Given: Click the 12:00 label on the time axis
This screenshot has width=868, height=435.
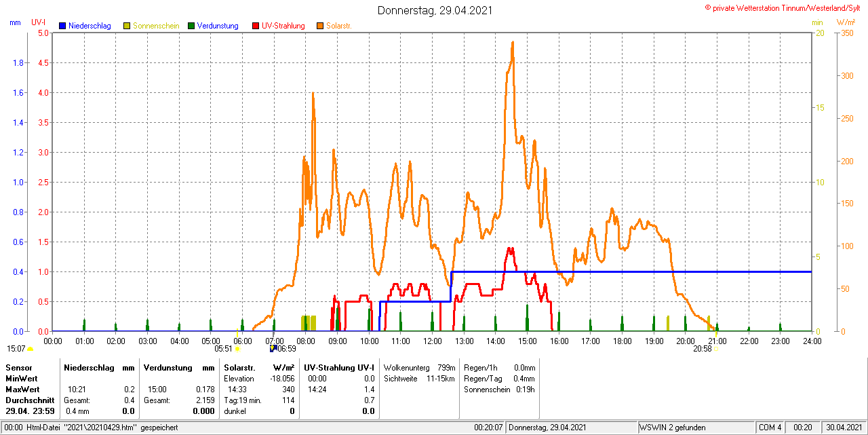Looking at the screenshot, I should pyautogui.click(x=432, y=341).
